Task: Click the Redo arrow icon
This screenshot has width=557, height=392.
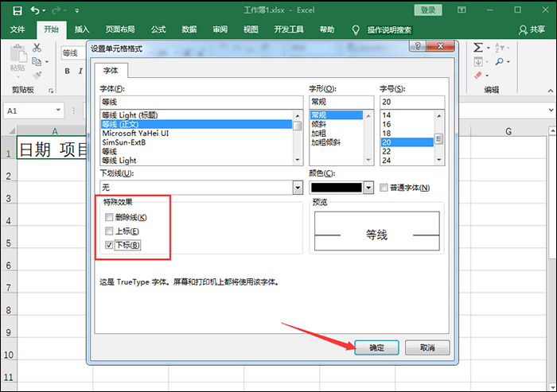Action: [x=56, y=10]
